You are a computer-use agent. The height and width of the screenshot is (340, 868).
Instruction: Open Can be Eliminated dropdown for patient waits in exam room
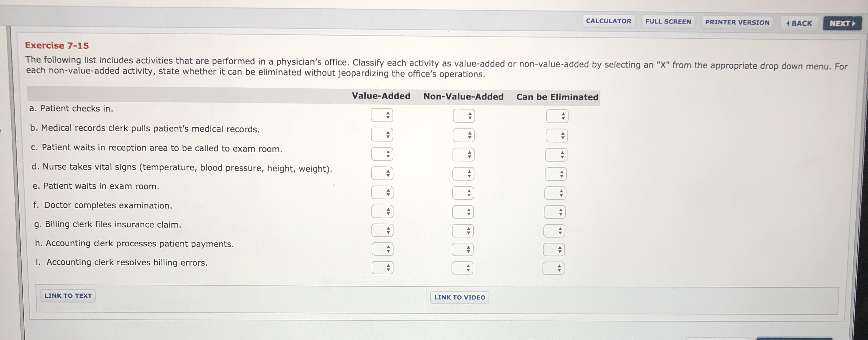coord(555,193)
